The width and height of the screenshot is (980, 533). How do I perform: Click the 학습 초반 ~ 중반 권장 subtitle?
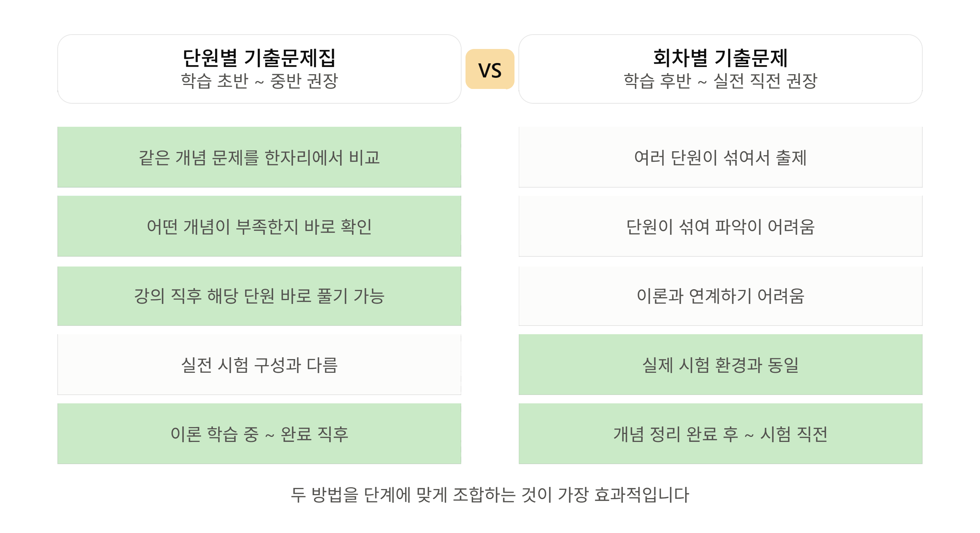click(259, 81)
